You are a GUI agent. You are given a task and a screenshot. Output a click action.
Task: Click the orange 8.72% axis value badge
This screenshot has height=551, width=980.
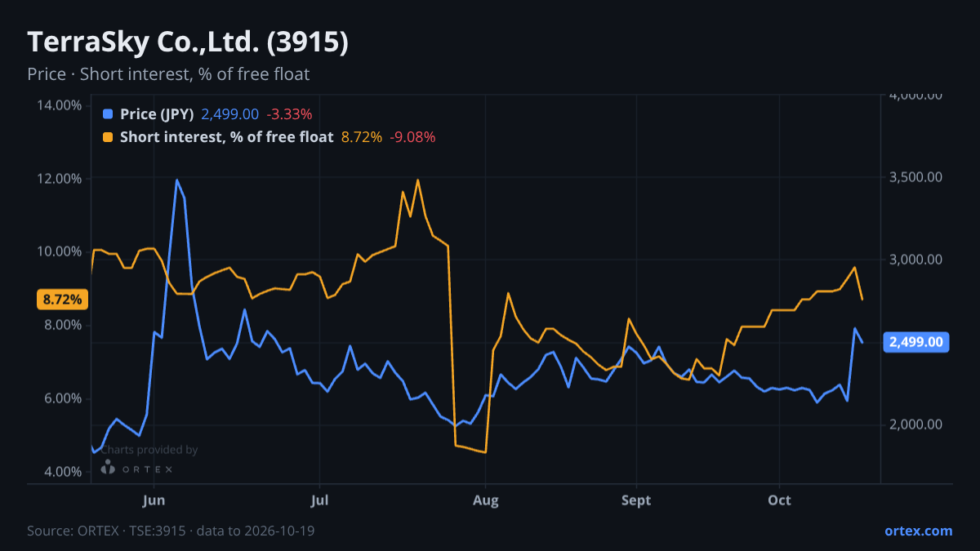[x=62, y=300]
